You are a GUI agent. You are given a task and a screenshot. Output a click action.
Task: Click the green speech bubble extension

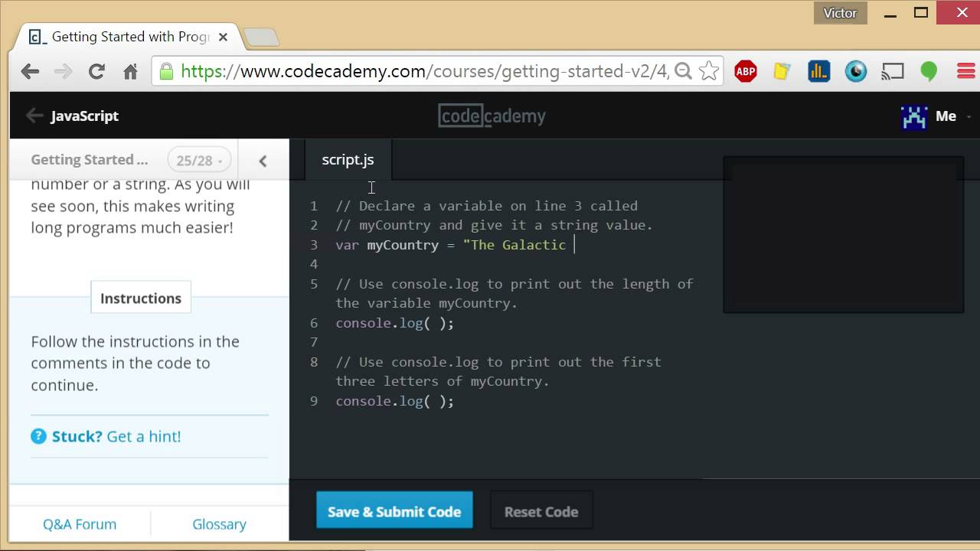929,72
